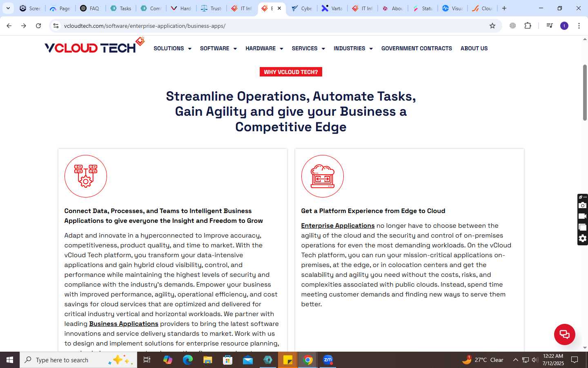Open side panel gallery window icon
The height and width of the screenshot is (368, 588).
tap(583, 227)
